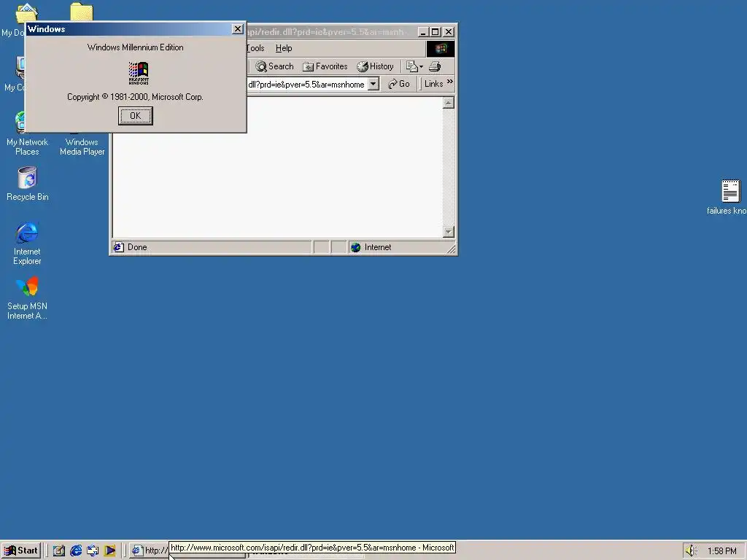Viewport: 747px width, 560px height.
Task: Click into the browser address field
Action: pyautogui.click(x=307, y=85)
